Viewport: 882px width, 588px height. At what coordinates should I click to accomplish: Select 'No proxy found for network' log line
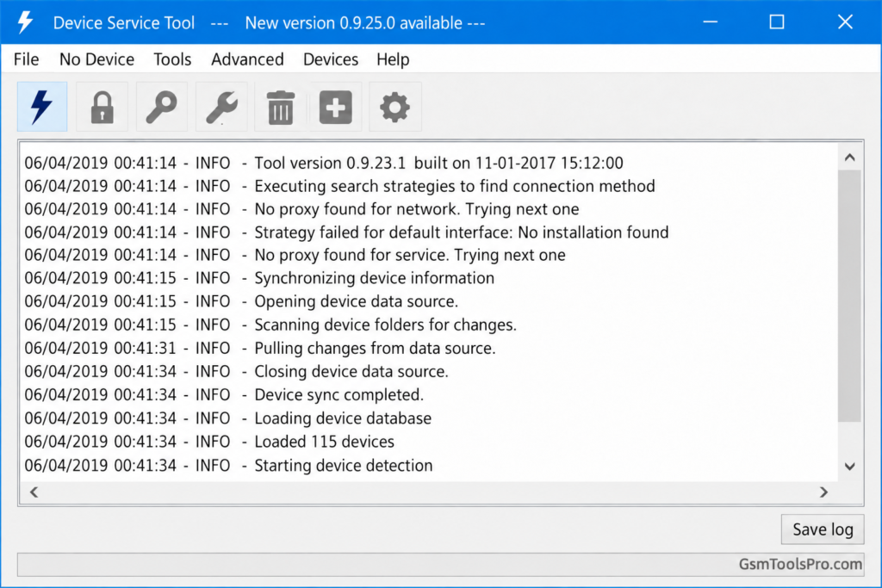[x=302, y=209]
